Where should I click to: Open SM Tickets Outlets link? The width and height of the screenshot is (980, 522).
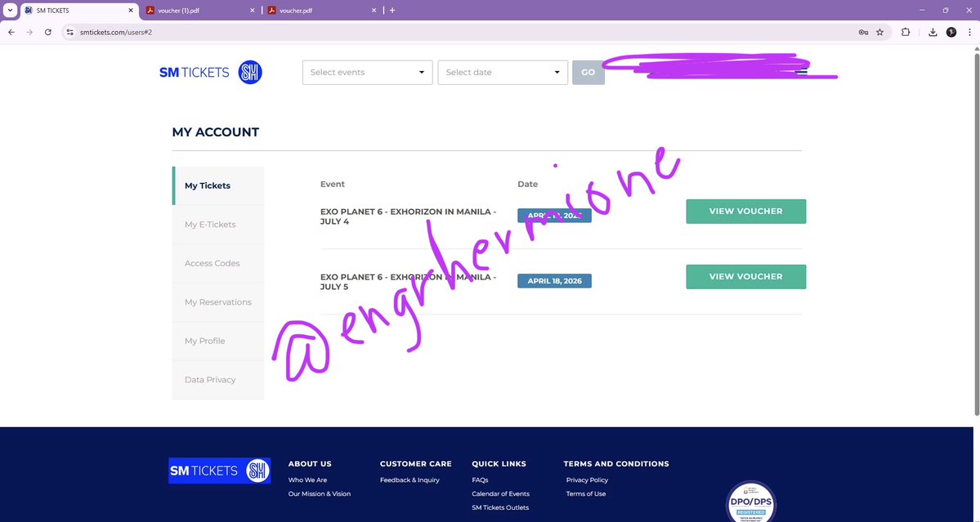[x=500, y=507]
